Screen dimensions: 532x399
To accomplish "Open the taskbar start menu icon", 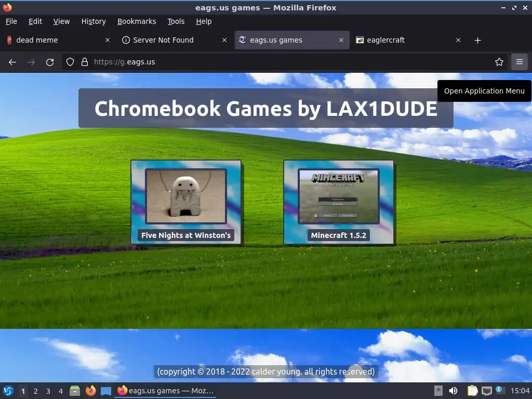I will [x=8, y=391].
